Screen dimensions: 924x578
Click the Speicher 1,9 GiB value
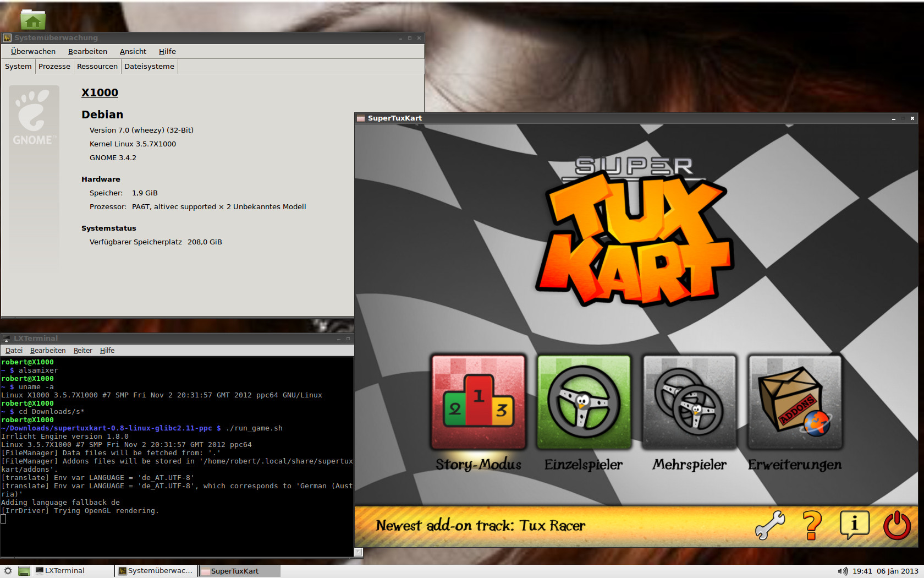coord(145,193)
